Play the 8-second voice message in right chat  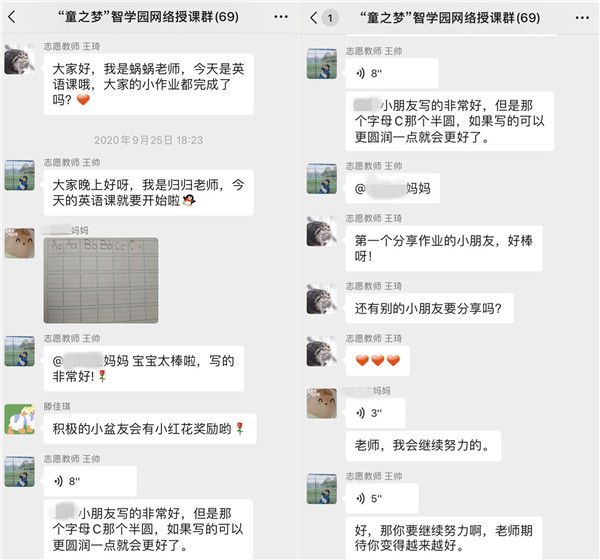coord(392,73)
